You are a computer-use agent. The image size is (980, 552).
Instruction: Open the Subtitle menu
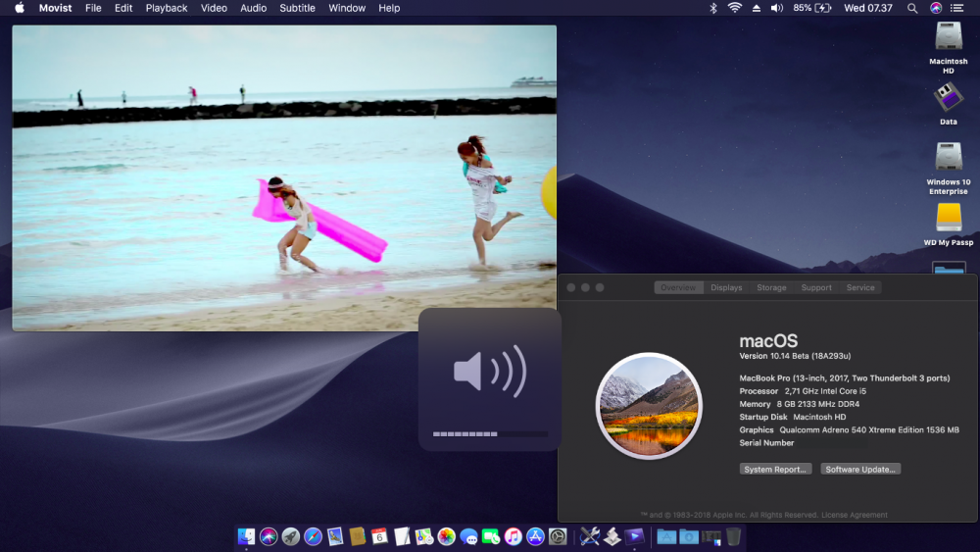coord(297,8)
